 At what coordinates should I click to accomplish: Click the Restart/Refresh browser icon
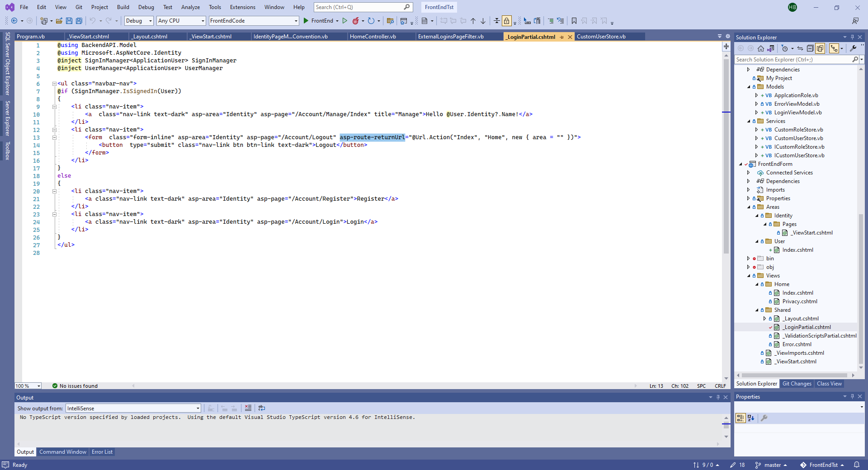point(371,21)
